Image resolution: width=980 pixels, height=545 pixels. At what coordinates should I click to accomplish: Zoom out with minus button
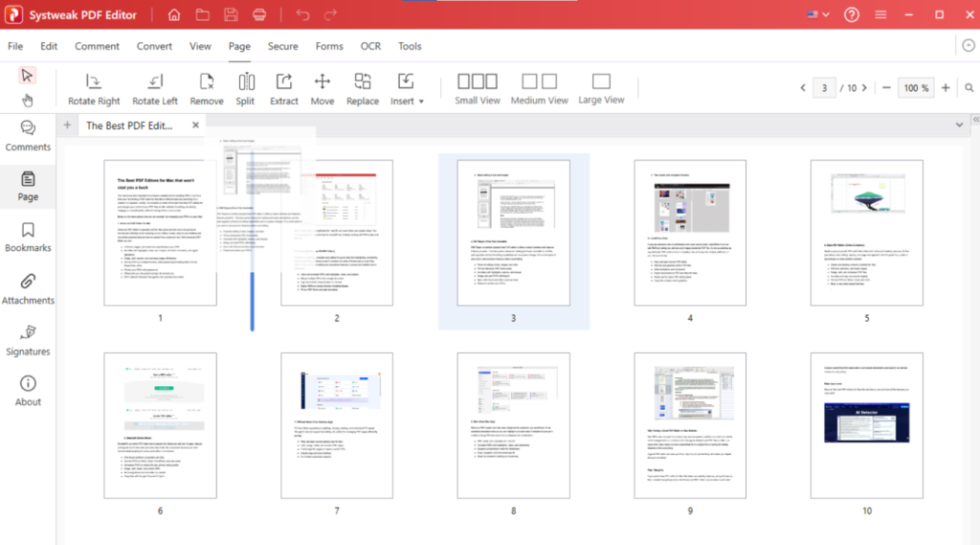(x=886, y=88)
